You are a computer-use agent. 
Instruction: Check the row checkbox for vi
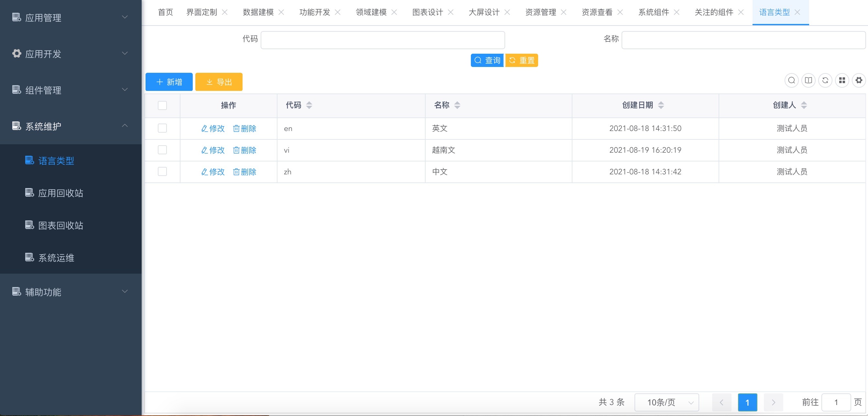click(162, 150)
